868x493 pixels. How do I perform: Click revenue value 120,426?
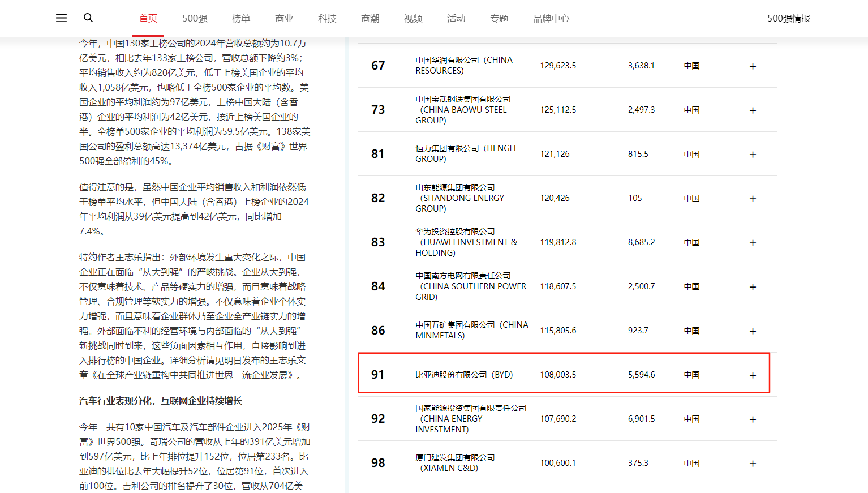coord(555,198)
